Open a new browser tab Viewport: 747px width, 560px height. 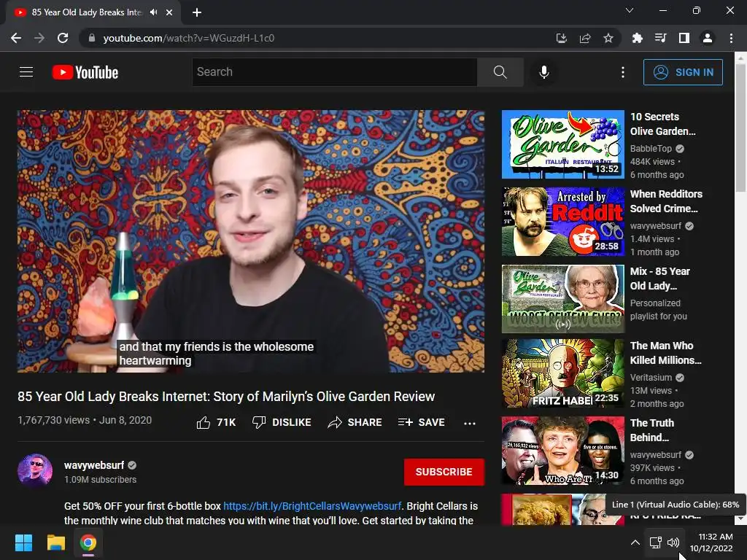point(197,12)
